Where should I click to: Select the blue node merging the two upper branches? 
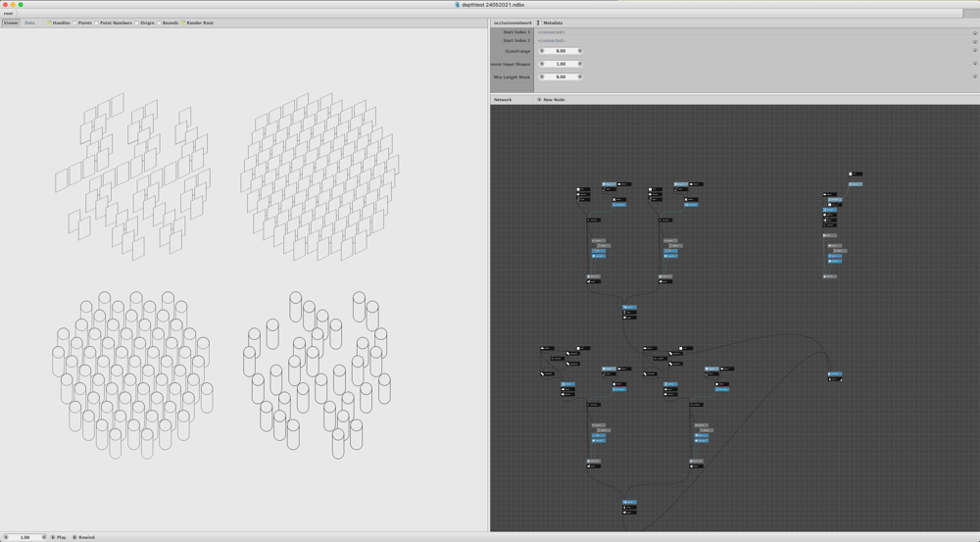click(629, 307)
